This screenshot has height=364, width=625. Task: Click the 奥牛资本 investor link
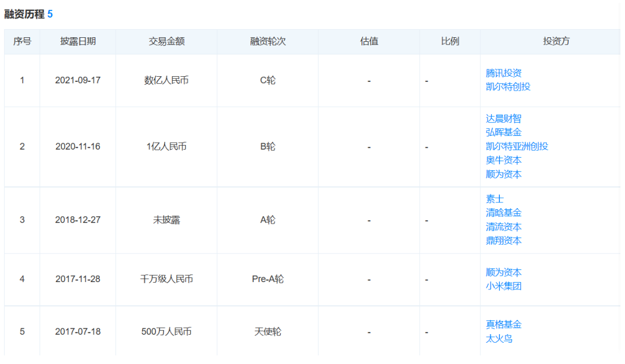point(503,160)
